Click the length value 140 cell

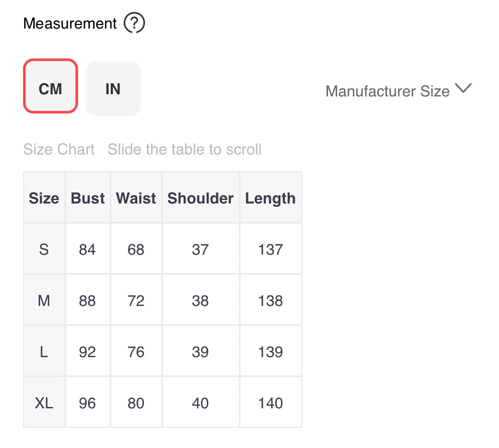270,403
